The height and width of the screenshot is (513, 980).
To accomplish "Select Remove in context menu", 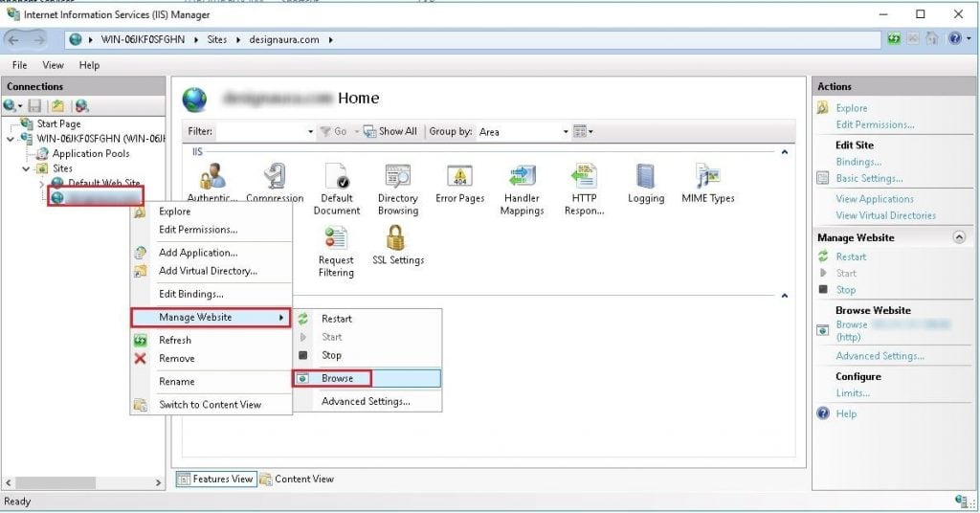I will [x=211, y=358].
